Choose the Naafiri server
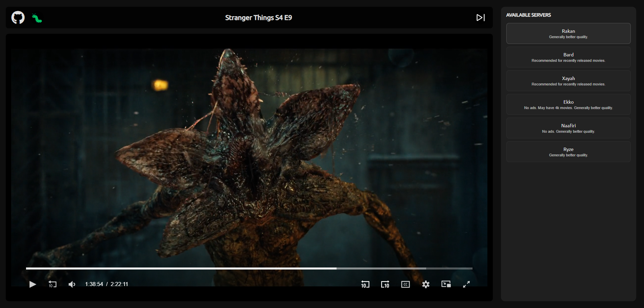The height and width of the screenshot is (308, 644). tap(568, 128)
